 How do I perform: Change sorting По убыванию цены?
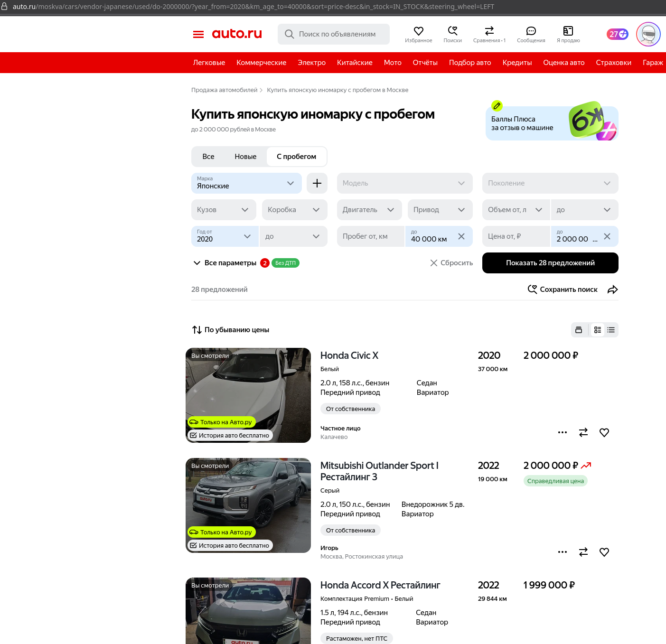click(231, 330)
